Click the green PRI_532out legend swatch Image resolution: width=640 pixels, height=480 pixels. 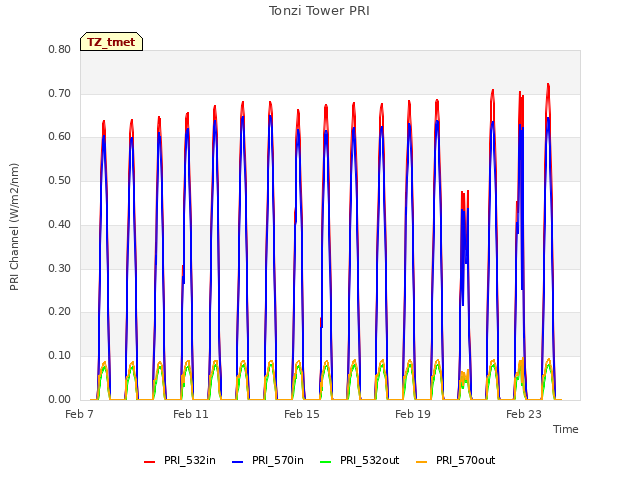pyautogui.click(x=326, y=462)
